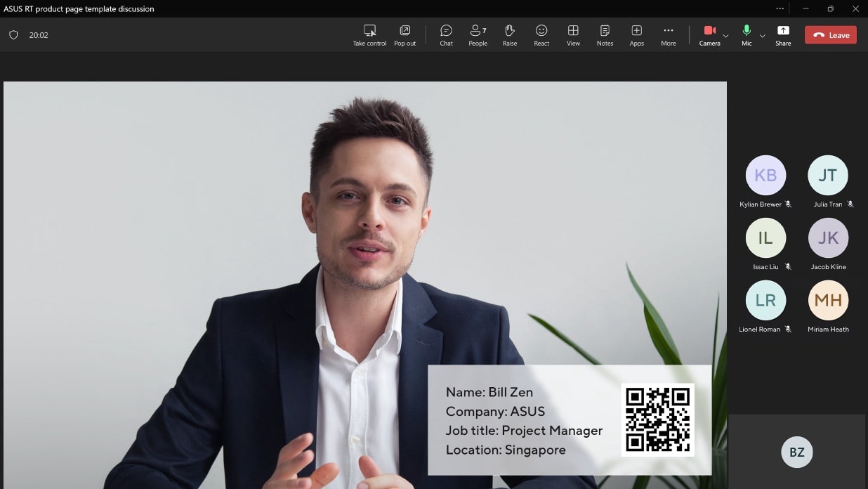Share your screen content
The image size is (868, 489).
point(783,35)
